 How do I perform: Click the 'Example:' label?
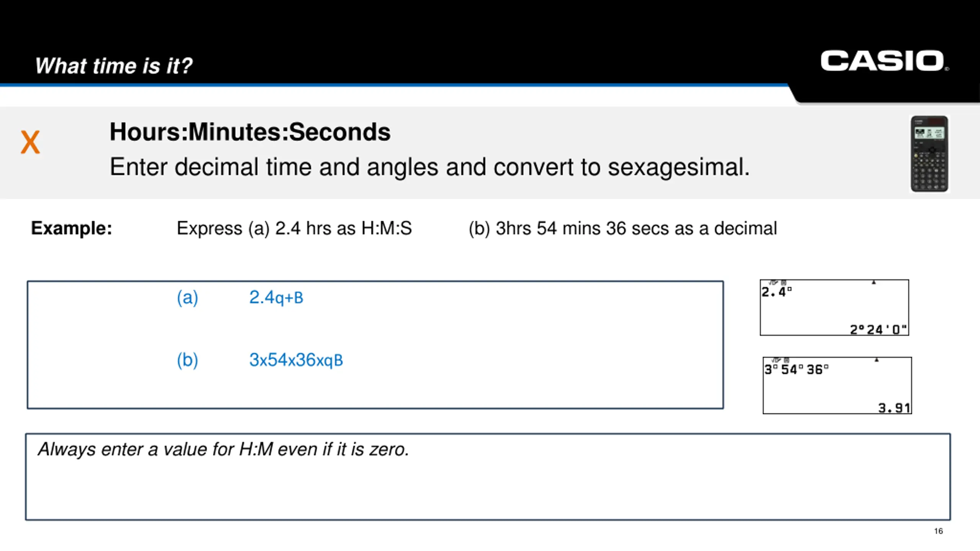click(72, 228)
